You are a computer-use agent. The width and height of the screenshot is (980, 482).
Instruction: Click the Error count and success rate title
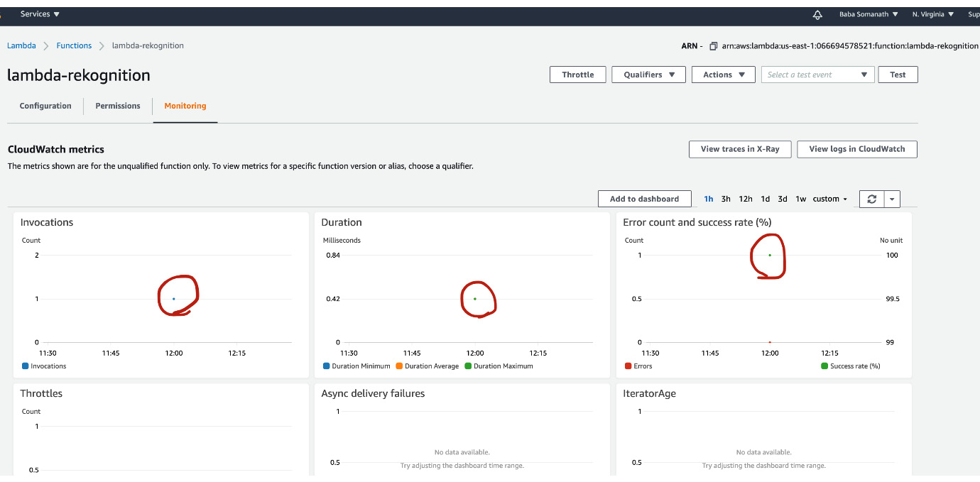(x=697, y=222)
